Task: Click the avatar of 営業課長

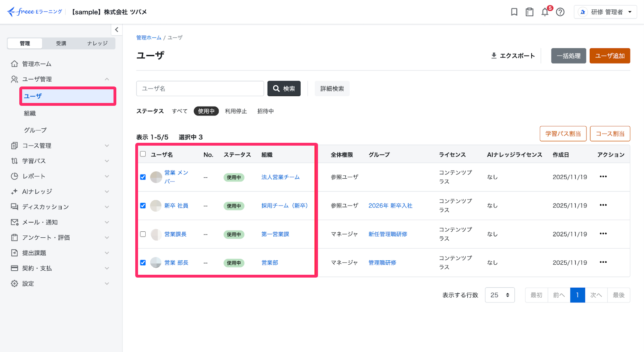Action: (156, 234)
